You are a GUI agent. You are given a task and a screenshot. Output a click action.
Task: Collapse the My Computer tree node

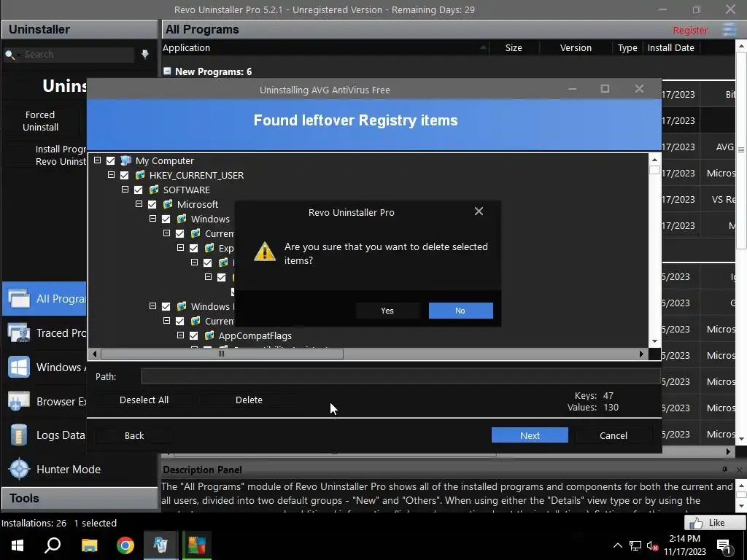tap(97, 160)
